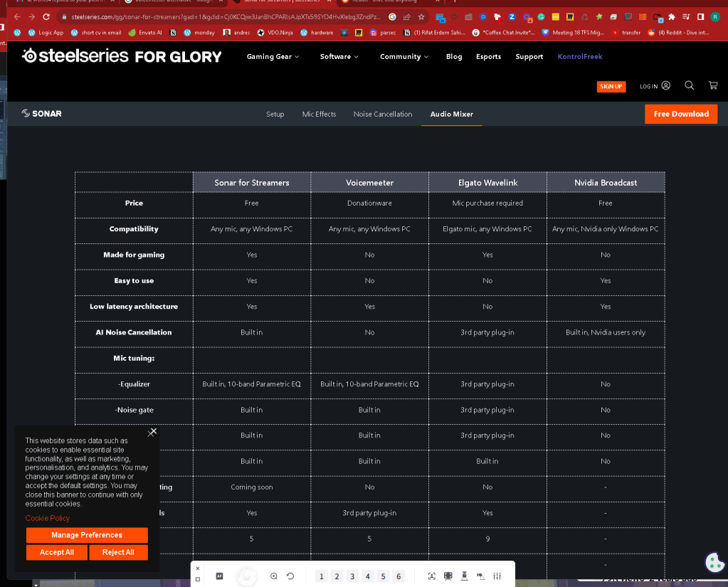Click the share page icon in address bar

pyautogui.click(x=407, y=16)
